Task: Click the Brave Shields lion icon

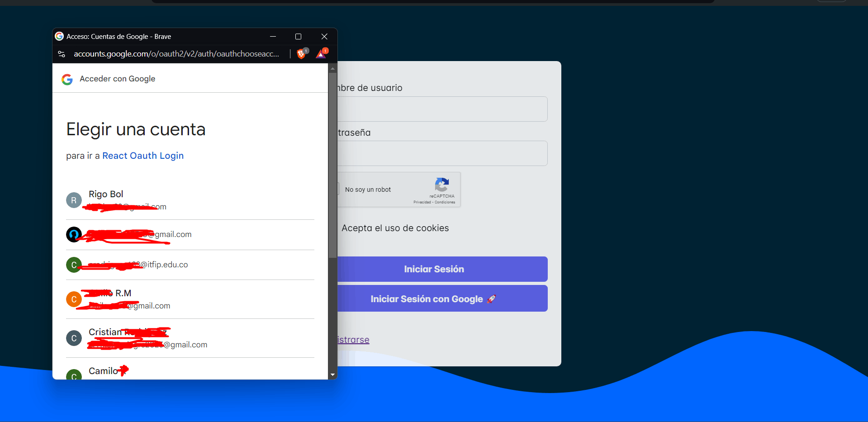Action: tap(301, 54)
